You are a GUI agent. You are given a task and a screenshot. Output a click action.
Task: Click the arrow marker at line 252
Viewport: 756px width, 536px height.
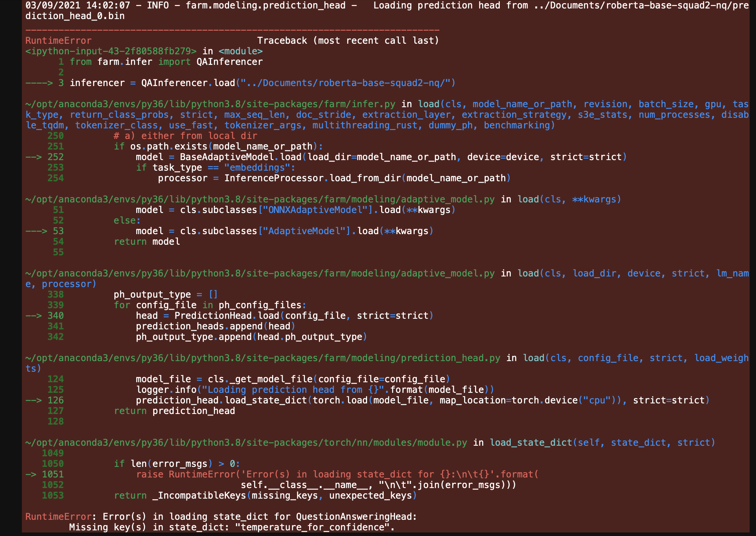coord(34,157)
